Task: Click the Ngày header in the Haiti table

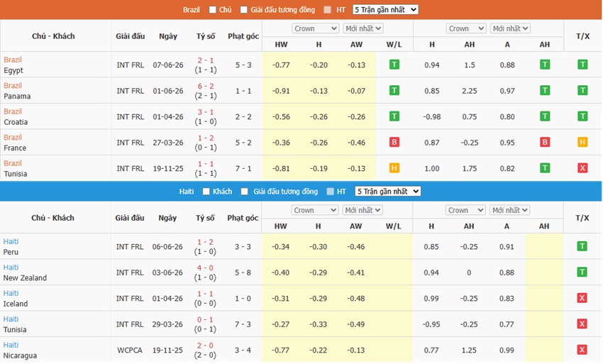Action: pos(167,218)
